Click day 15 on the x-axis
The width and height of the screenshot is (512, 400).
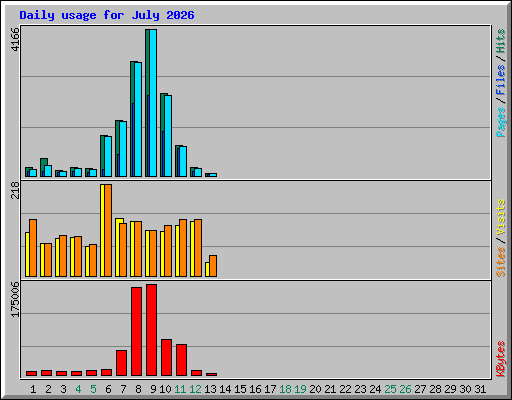[x=240, y=389]
